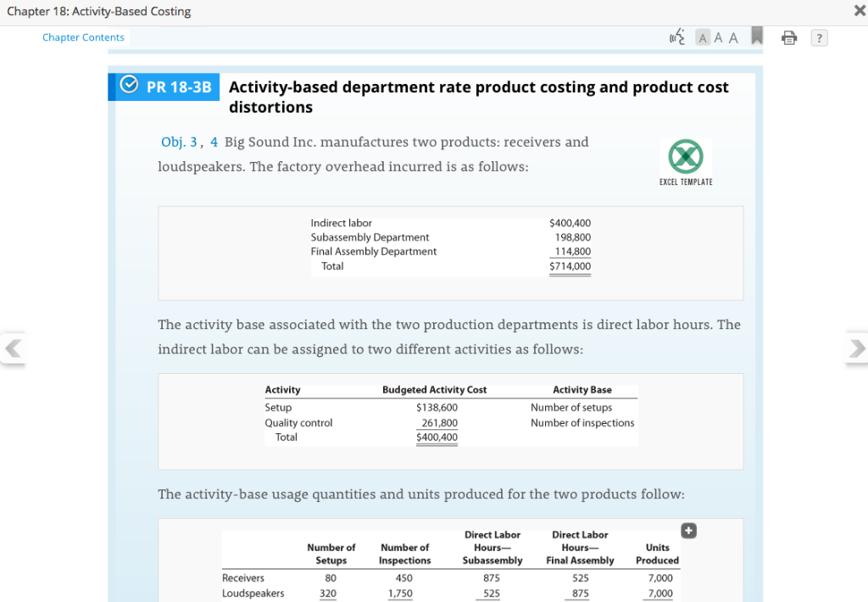Select the largest font size A
Viewport: 868px width, 602px height.
pos(732,37)
